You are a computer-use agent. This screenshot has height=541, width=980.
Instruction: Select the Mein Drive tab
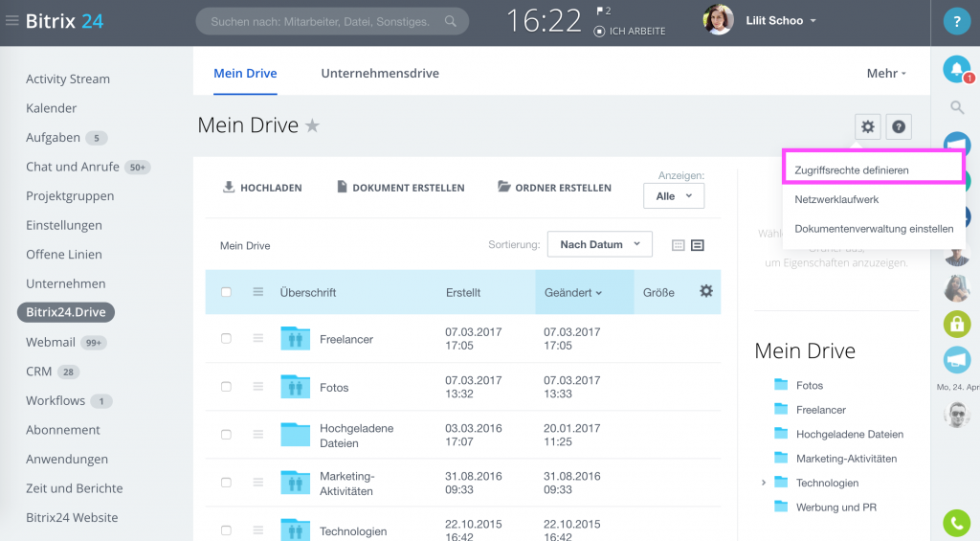tap(245, 73)
